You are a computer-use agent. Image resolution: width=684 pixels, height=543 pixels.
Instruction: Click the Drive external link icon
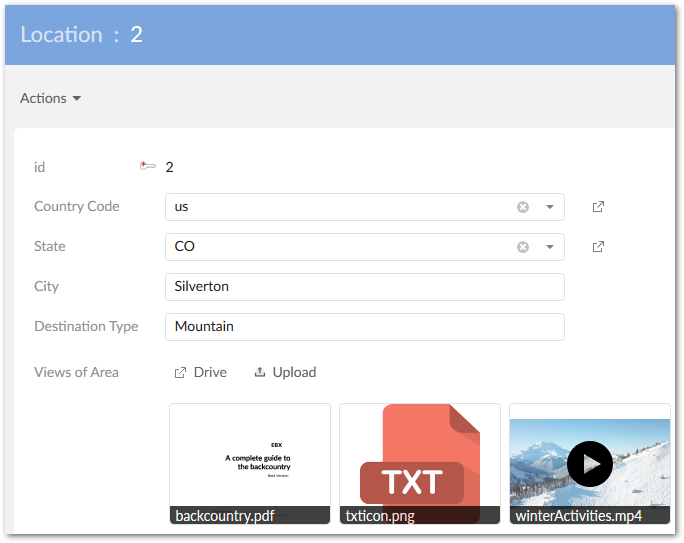pos(180,372)
